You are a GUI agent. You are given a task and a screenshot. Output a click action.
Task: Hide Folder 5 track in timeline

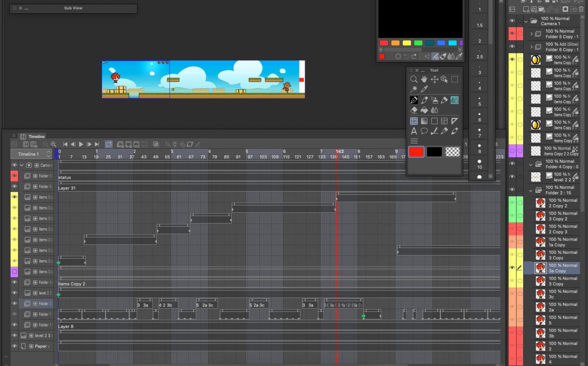[x=14, y=175]
